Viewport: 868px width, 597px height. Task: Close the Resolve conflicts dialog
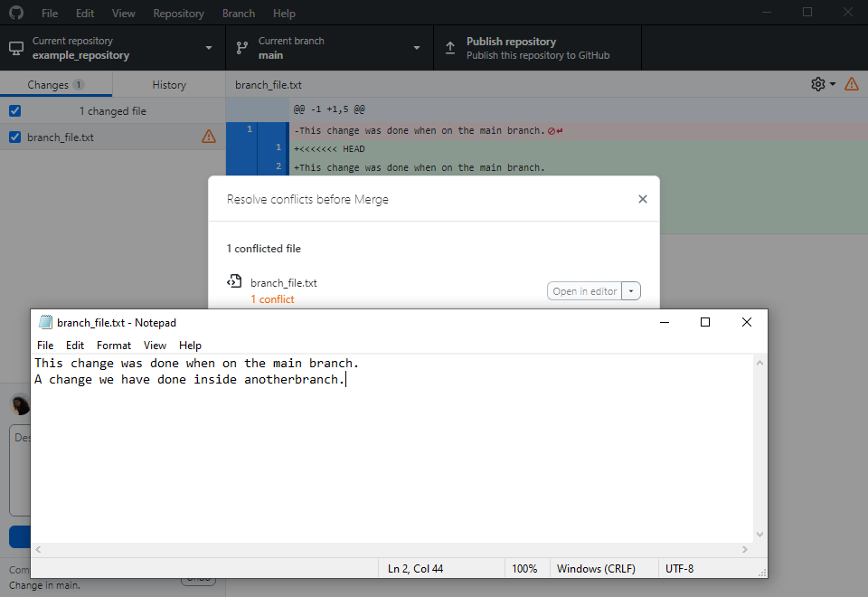(643, 199)
